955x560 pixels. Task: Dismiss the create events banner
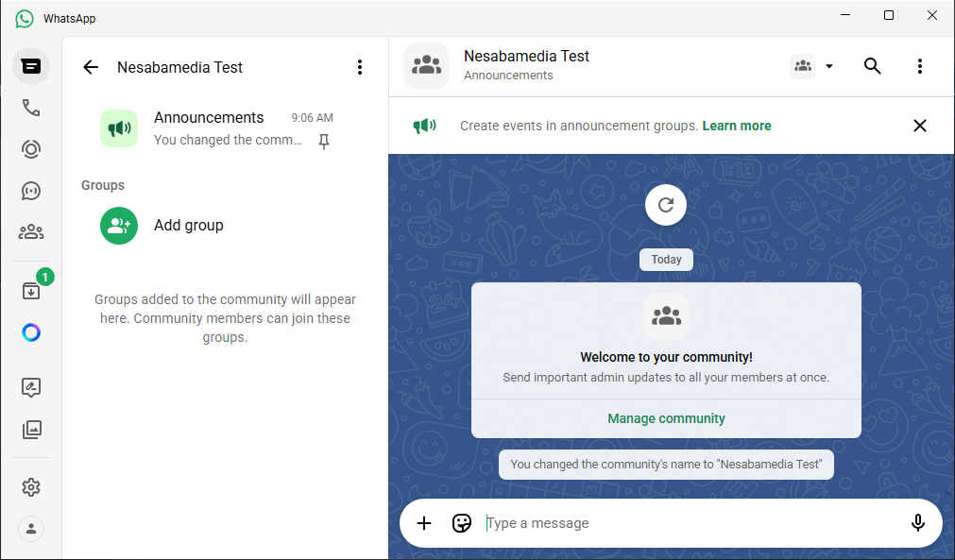[920, 126]
